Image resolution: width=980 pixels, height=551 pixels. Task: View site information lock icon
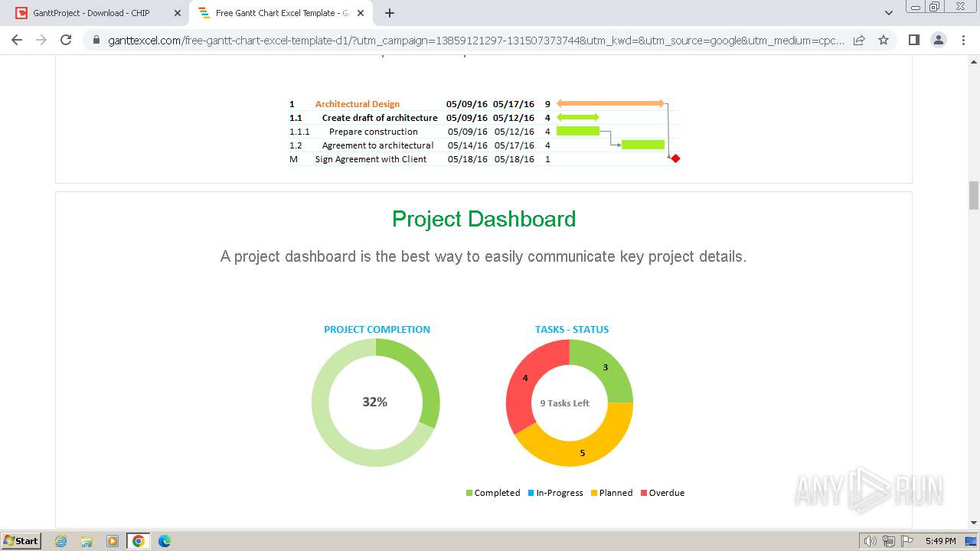pyautogui.click(x=96, y=41)
